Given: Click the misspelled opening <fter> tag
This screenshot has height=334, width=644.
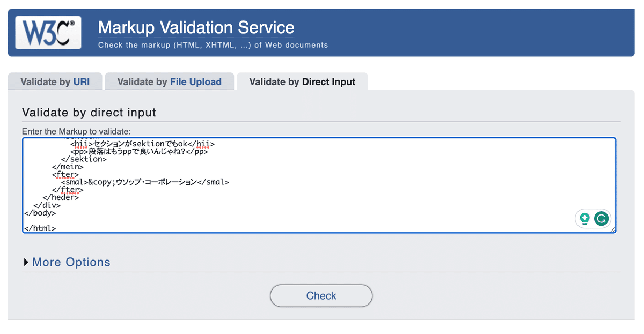Looking at the screenshot, I should pyautogui.click(x=65, y=174).
